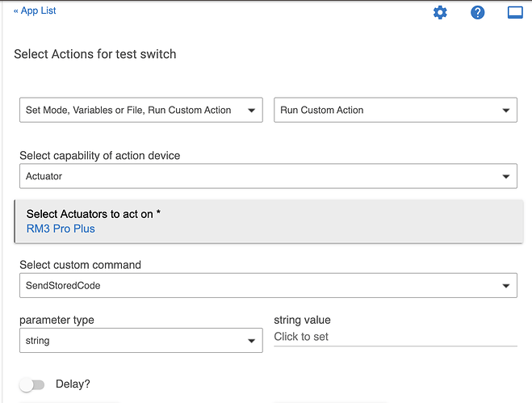Viewport: 532px width, 403px height.
Task: Go back to App List
Action: [x=35, y=11]
